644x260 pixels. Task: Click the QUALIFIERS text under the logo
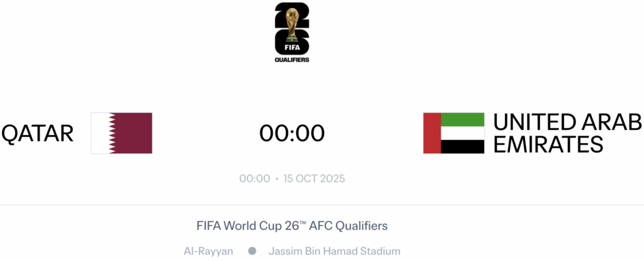(x=292, y=60)
